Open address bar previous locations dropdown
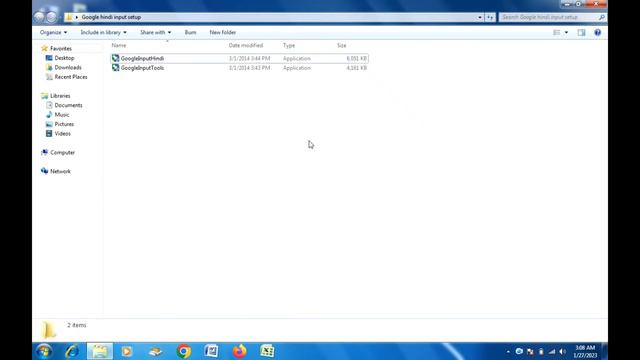The image size is (640, 360). (x=480, y=17)
